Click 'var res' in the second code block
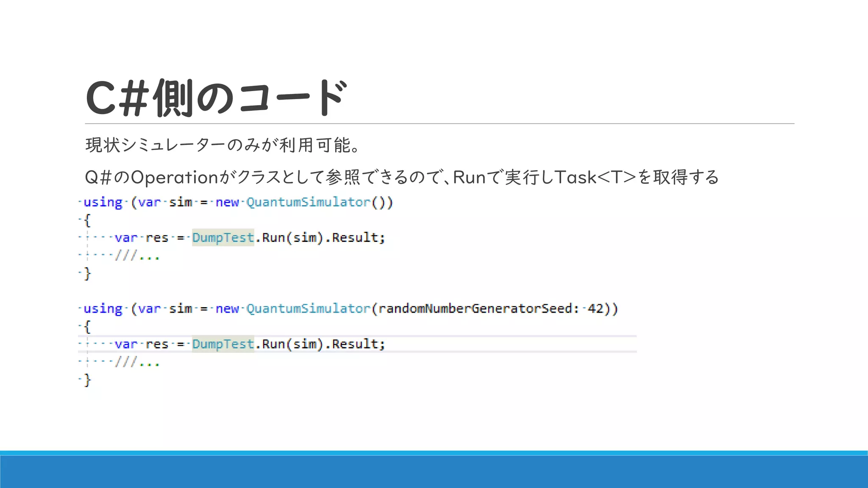 click(x=142, y=344)
